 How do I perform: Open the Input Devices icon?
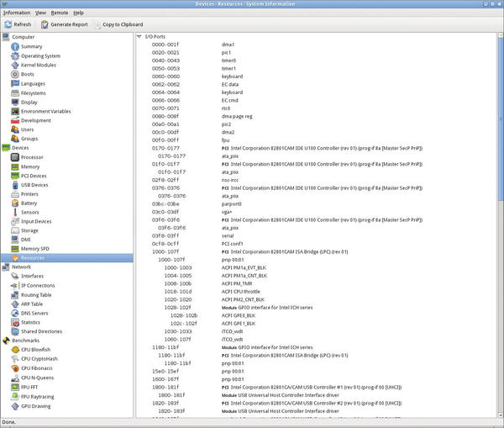point(15,221)
